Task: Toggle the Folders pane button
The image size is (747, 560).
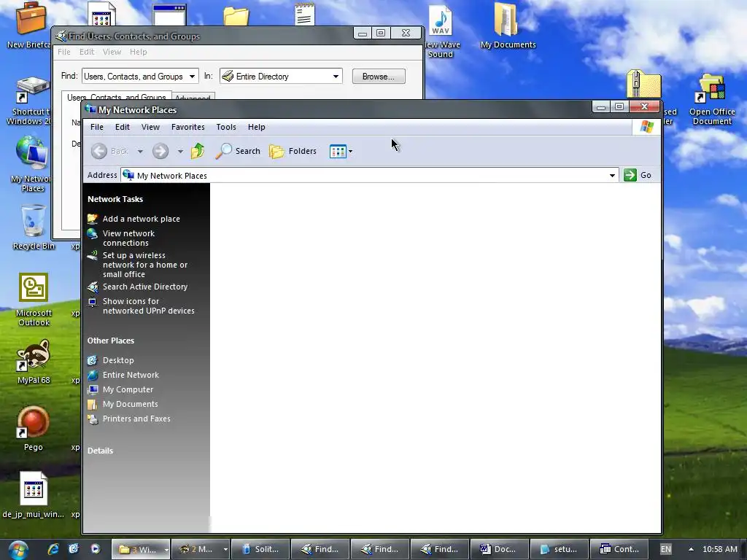Action: (293, 151)
